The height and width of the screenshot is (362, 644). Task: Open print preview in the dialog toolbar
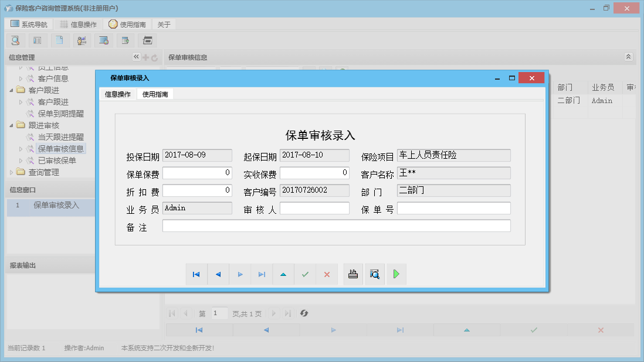tap(374, 274)
